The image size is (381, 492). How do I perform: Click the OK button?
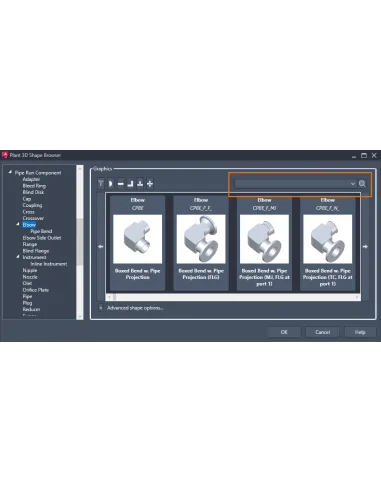284,332
